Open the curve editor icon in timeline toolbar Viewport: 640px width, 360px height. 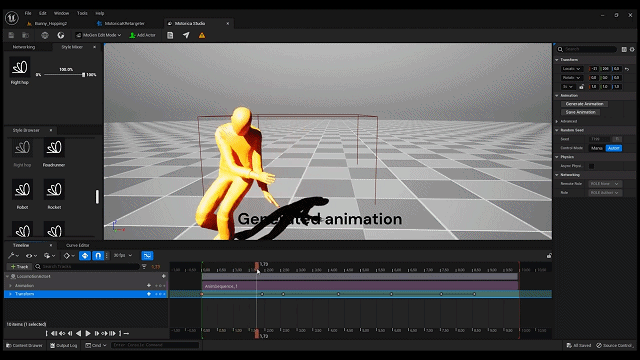coord(147,256)
